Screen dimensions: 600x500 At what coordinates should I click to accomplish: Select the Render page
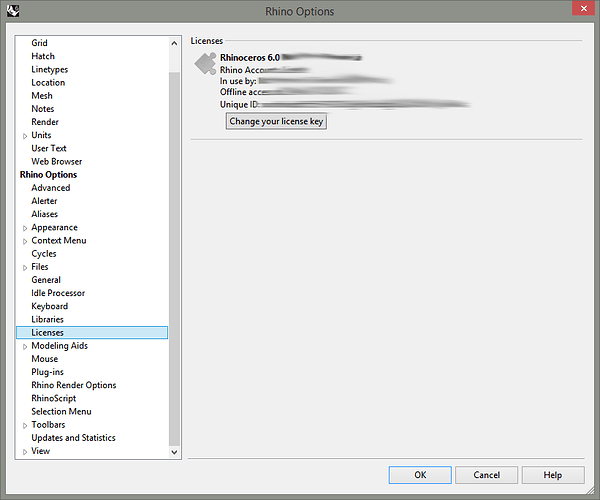tap(45, 122)
